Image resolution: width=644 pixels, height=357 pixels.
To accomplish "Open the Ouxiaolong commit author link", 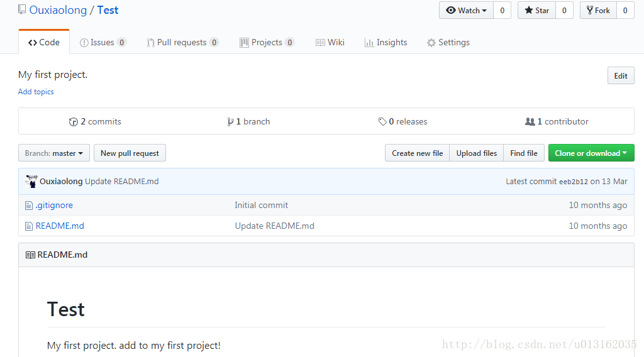I will [x=61, y=182].
